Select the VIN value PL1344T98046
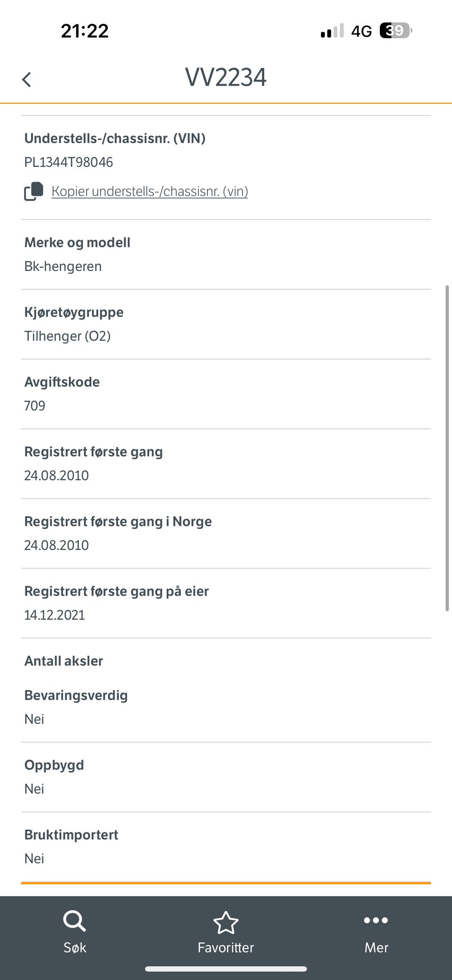The height and width of the screenshot is (980, 452). coord(69,162)
